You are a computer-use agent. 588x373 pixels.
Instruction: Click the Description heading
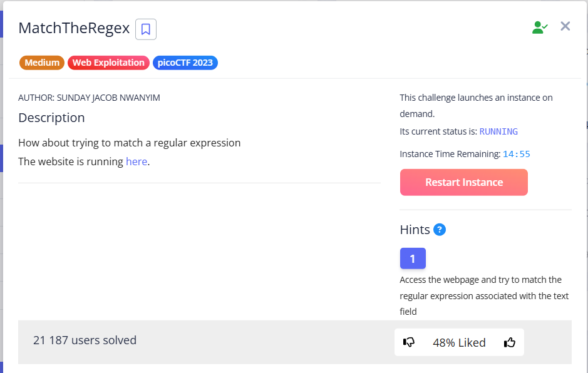51,118
